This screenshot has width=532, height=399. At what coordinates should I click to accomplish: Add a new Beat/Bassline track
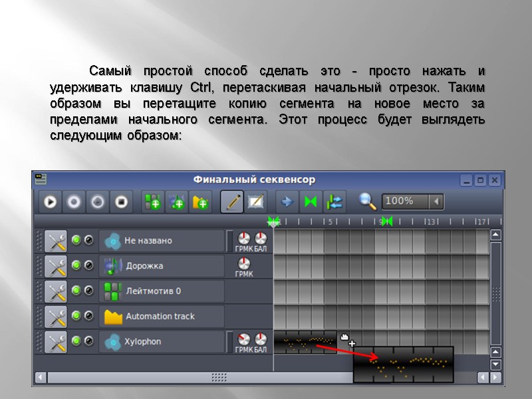153,201
